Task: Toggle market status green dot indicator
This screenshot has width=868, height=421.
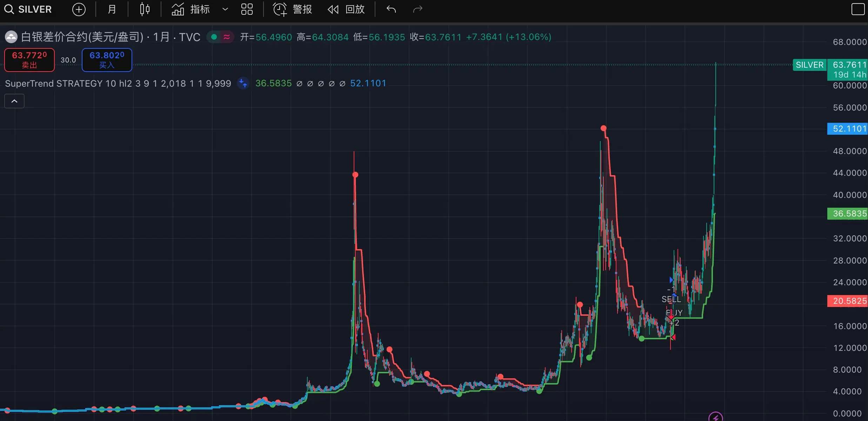Action: [x=214, y=37]
